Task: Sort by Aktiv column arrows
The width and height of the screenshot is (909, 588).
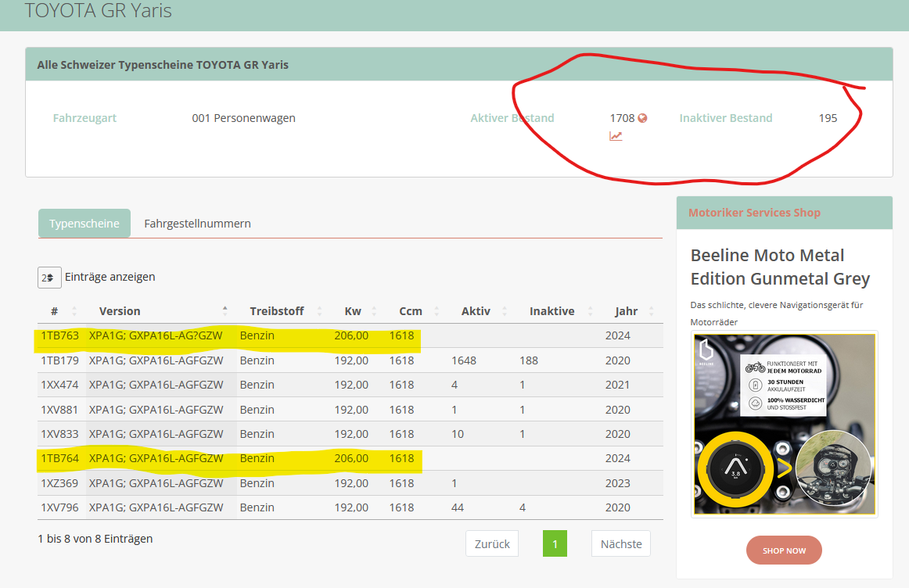Action: 505,311
